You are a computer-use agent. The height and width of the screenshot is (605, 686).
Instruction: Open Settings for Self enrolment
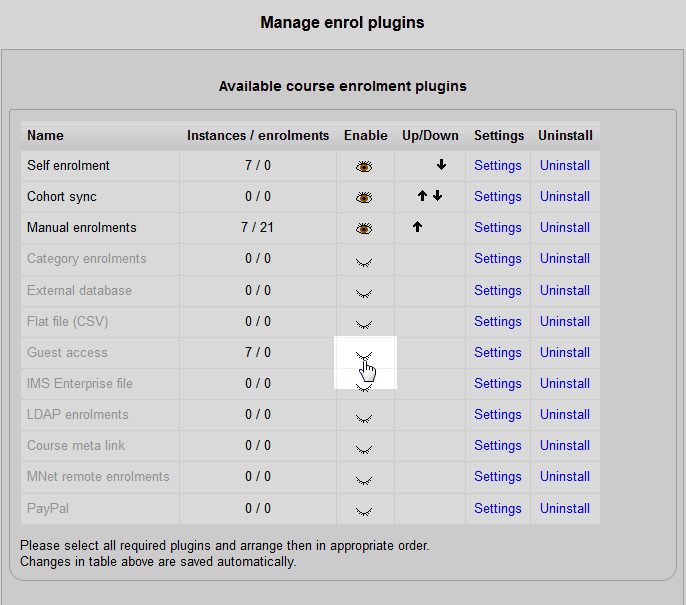tap(498, 165)
